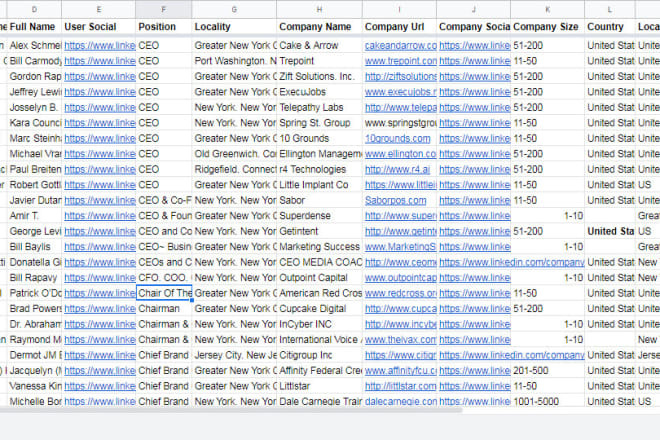This screenshot has width=660, height=440.
Task: Select the Chair Of The position cell
Action: pos(164,293)
